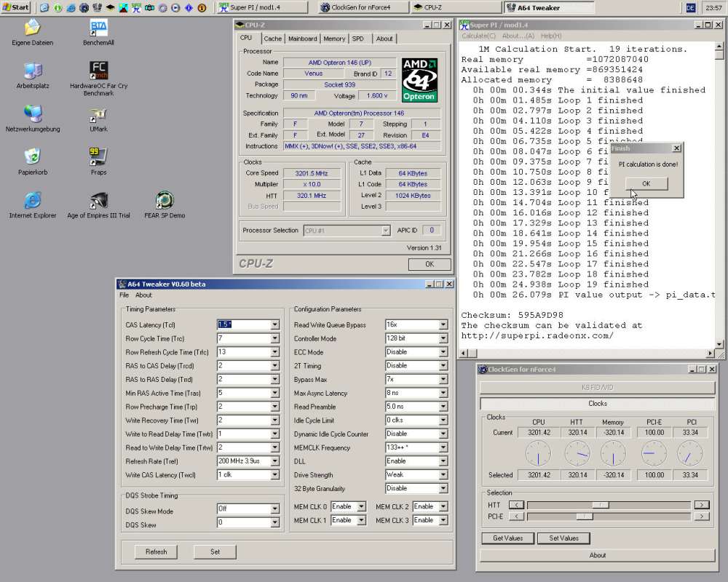This screenshot has width=728, height=582.
Task: Click Set Values in ClockGen
Action: click(563, 538)
